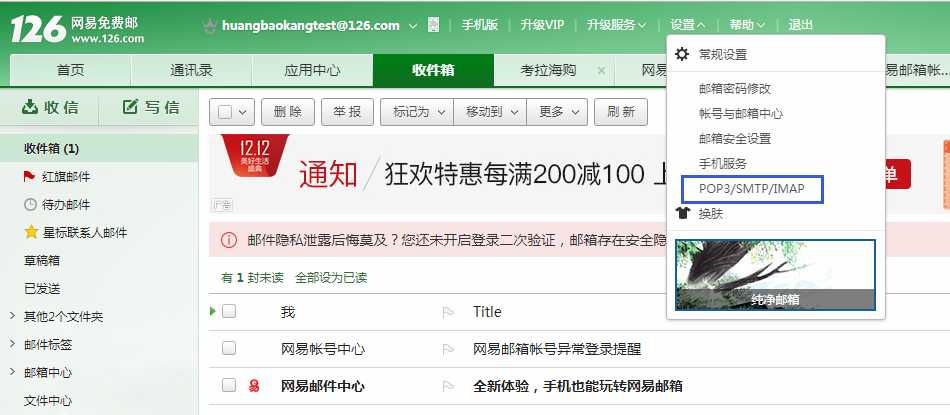The image size is (950, 415).
Task: Expand 其他2个文件夹 in sidebar
Action: click(12, 316)
